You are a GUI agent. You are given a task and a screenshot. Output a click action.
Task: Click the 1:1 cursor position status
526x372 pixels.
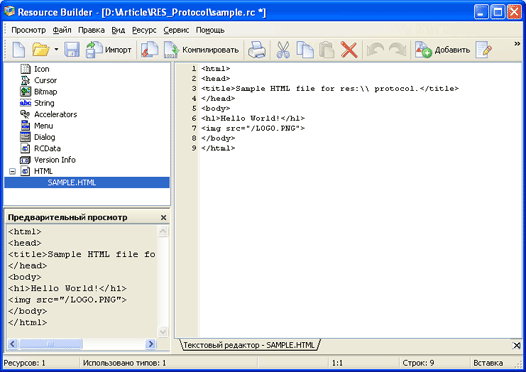pyautogui.click(x=337, y=363)
